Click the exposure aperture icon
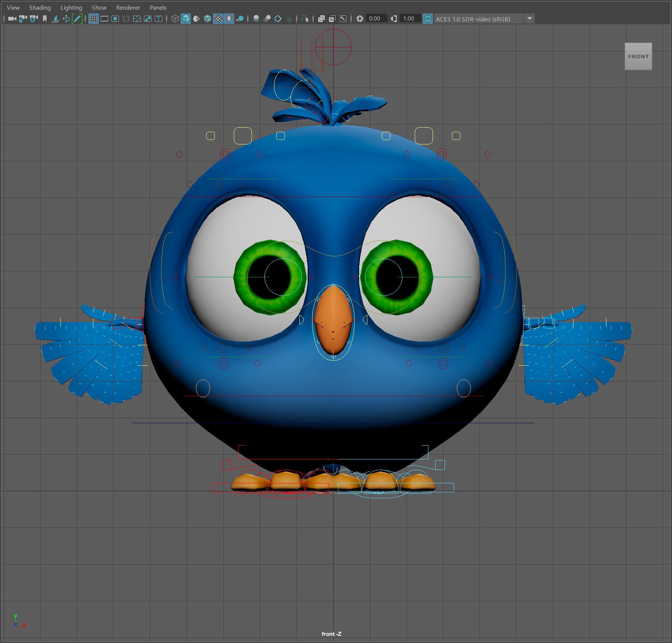The image size is (672, 643). [x=360, y=19]
